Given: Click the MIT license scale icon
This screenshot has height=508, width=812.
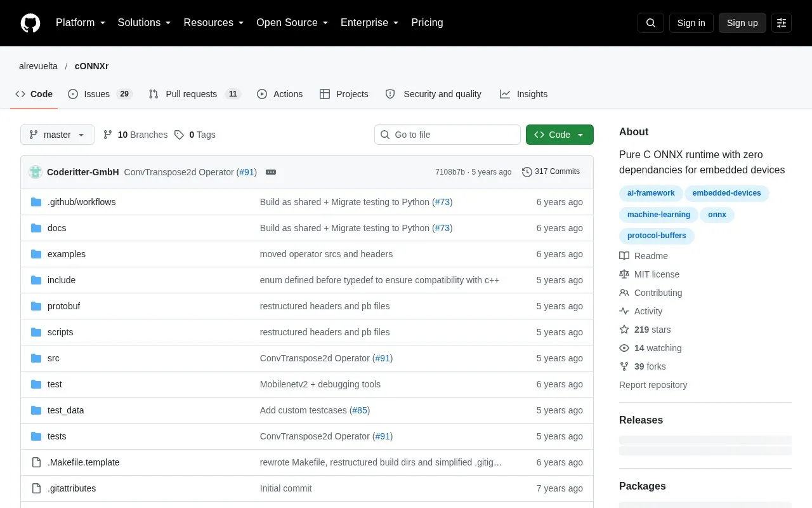Looking at the screenshot, I should (624, 274).
